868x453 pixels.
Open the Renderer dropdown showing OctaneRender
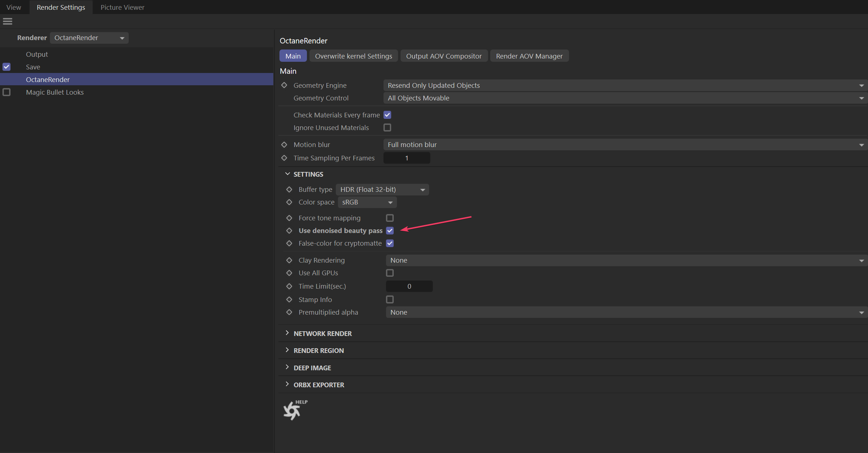click(x=89, y=38)
